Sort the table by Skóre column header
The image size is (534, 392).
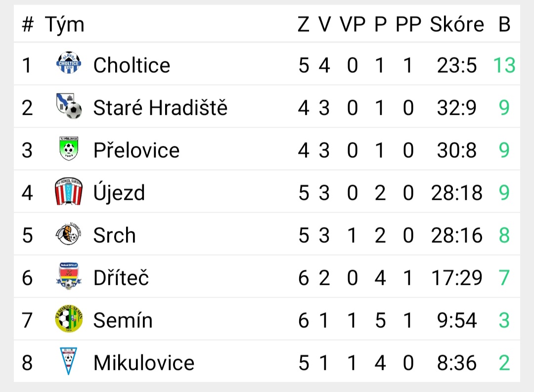pyautogui.click(x=457, y=25)
